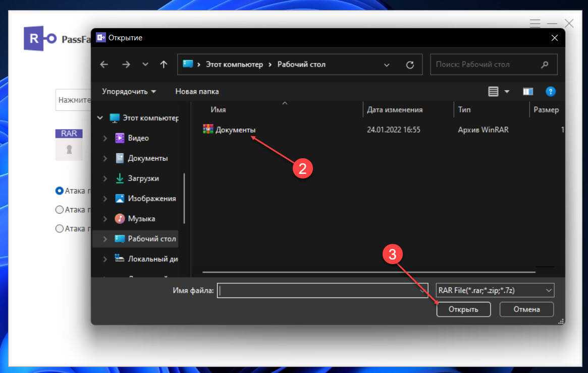Expand the Видео tree node
The width and height of the screenshot is (588, 373).
(105, 138)
